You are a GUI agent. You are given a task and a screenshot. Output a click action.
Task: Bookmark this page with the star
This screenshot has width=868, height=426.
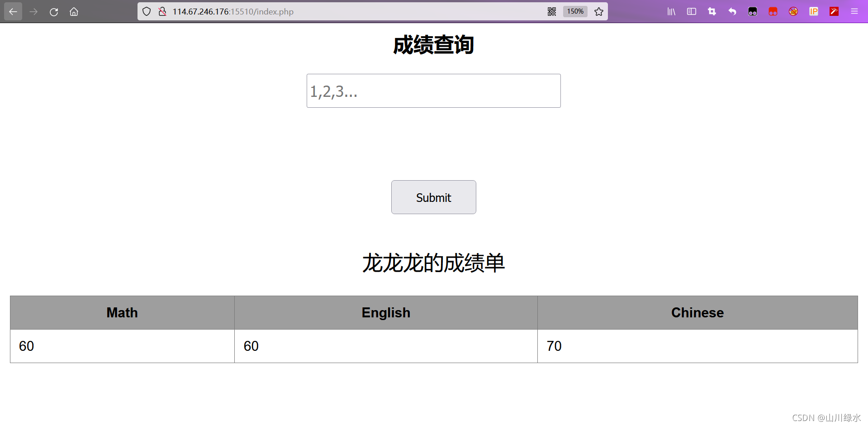599,12
